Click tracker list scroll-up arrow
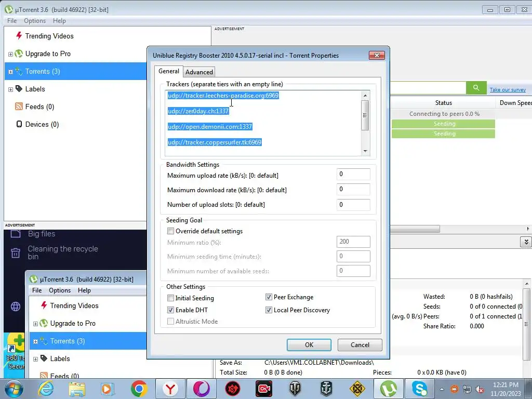532x399 pixels. (x=365, y=96)
